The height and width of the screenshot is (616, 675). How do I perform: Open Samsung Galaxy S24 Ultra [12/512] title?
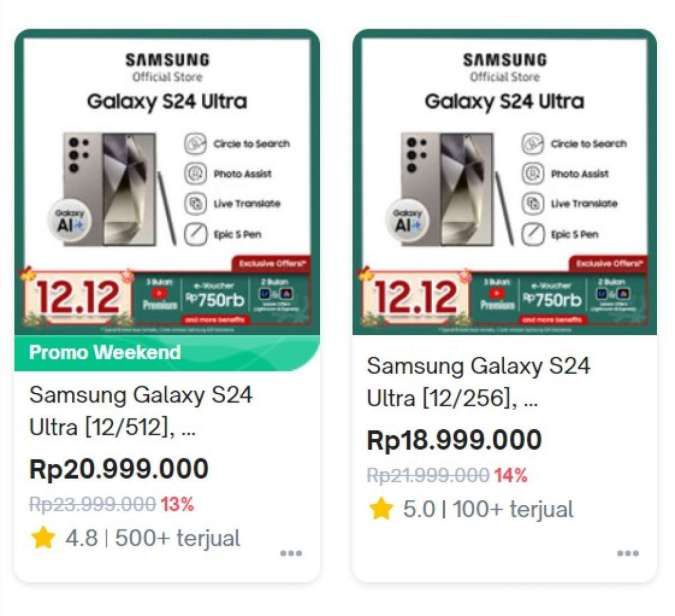(x=141, y=411)
